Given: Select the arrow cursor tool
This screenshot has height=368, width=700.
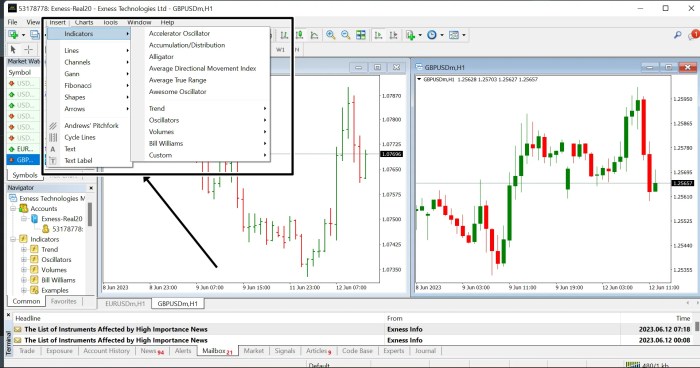Looking at the screenshot, I should 13,49.
